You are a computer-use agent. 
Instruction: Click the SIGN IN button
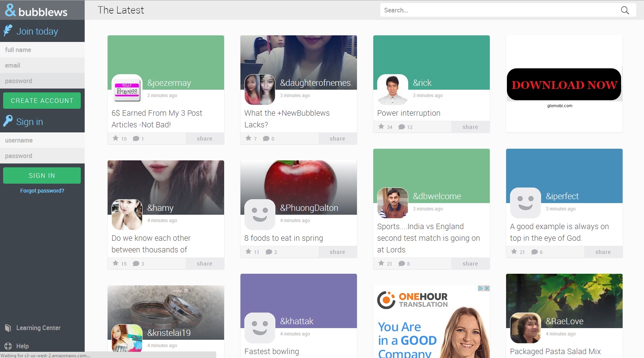pos(42,176)
